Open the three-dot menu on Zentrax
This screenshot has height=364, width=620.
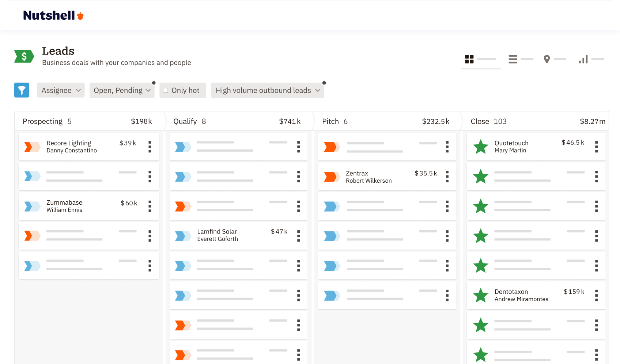[447, 177]
